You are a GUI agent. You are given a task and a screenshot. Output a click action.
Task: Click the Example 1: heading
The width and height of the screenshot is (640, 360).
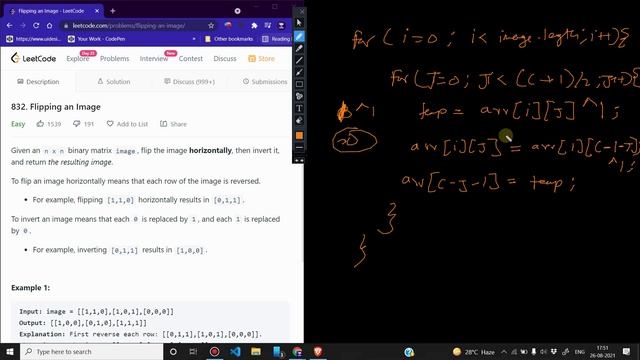point(31,288)
